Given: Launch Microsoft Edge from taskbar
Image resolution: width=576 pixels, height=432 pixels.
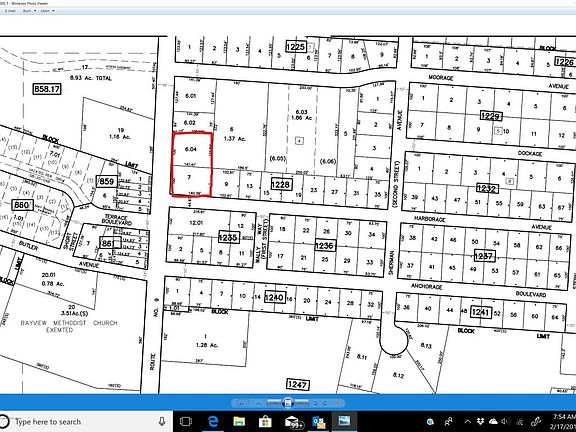Looking at the screenshot, I should (213, 421).
